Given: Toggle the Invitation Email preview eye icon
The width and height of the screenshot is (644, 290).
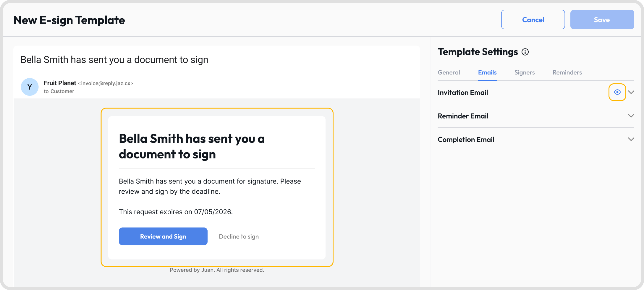Looking at the screenshot, I should tap(617, 92).
